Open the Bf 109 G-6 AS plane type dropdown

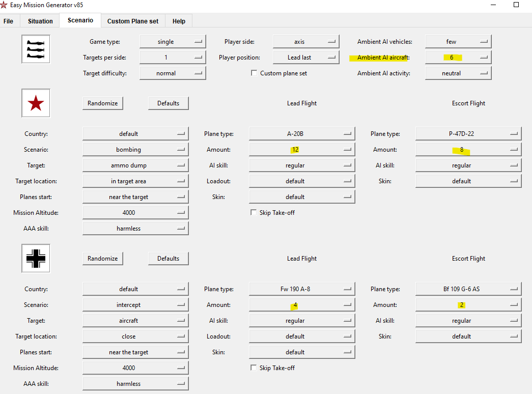(x=468, y=289)
